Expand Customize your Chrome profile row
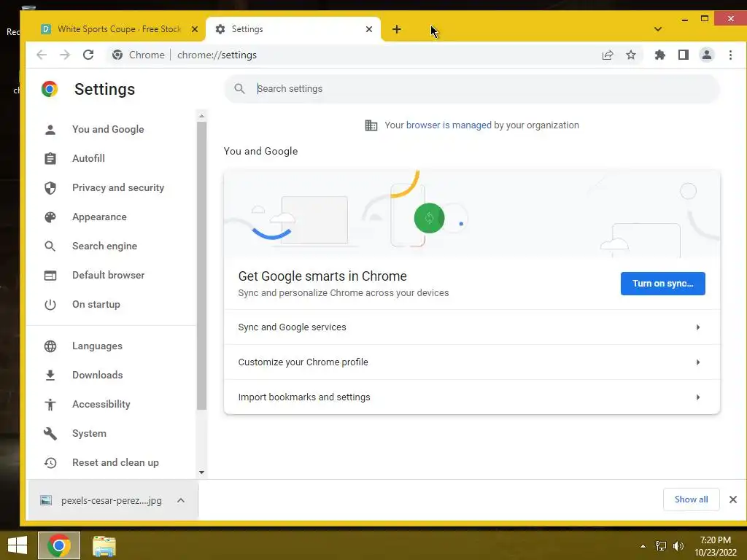Image resolution: width=747 pixels, height=560 pixels. (x=472, y=362)
